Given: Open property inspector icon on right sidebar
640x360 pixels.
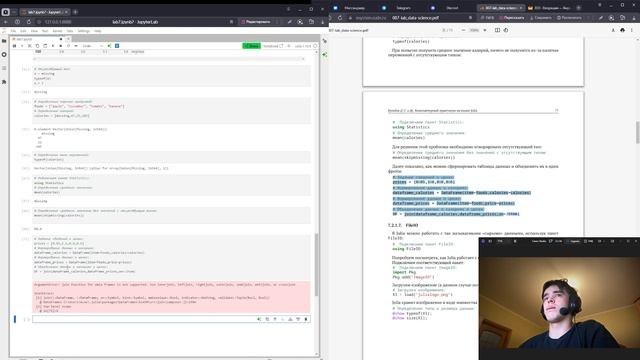Looking at the screenshot, I should pyautogui.click(x=324, y=41).
